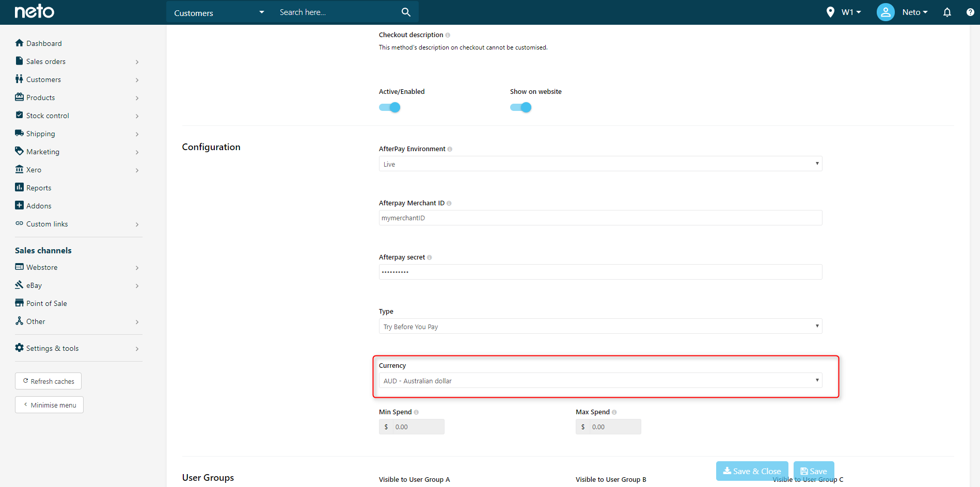The height and width of the screenshot is (487, 980).
Task: Click the Point of Sale store icon
Action: coord(19,303)
